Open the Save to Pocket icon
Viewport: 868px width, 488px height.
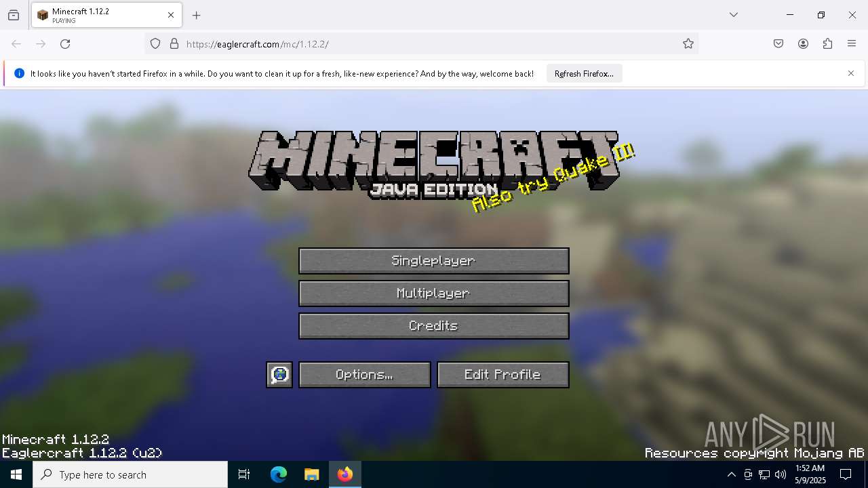[778, 44]
